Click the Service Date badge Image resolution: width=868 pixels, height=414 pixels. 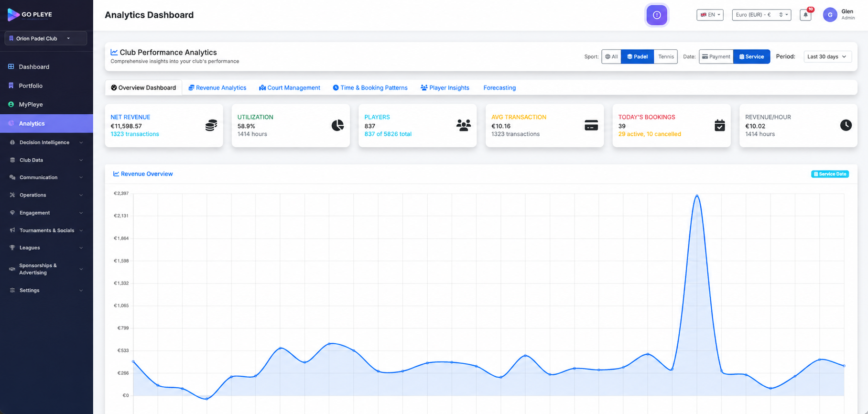coord(830,174)
